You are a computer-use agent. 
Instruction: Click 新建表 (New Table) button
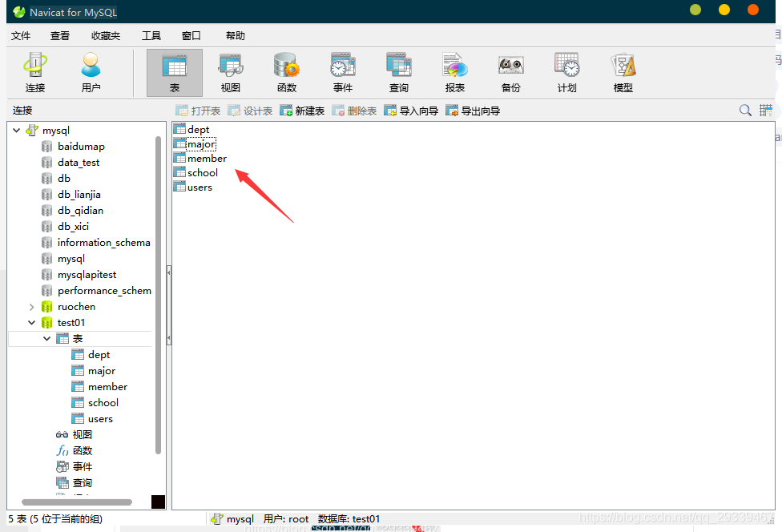click(x=302, y=111)
